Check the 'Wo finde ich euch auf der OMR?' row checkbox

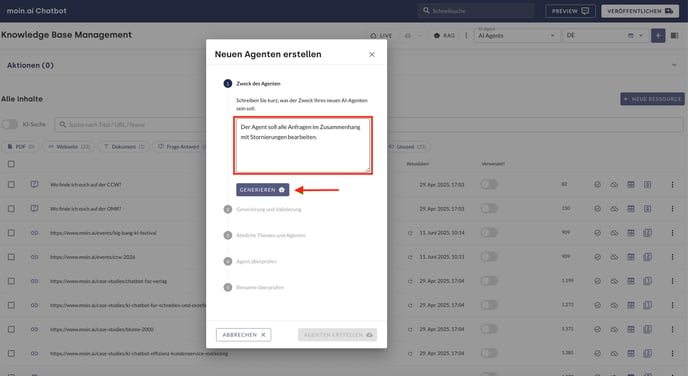(x=11, y=209)
